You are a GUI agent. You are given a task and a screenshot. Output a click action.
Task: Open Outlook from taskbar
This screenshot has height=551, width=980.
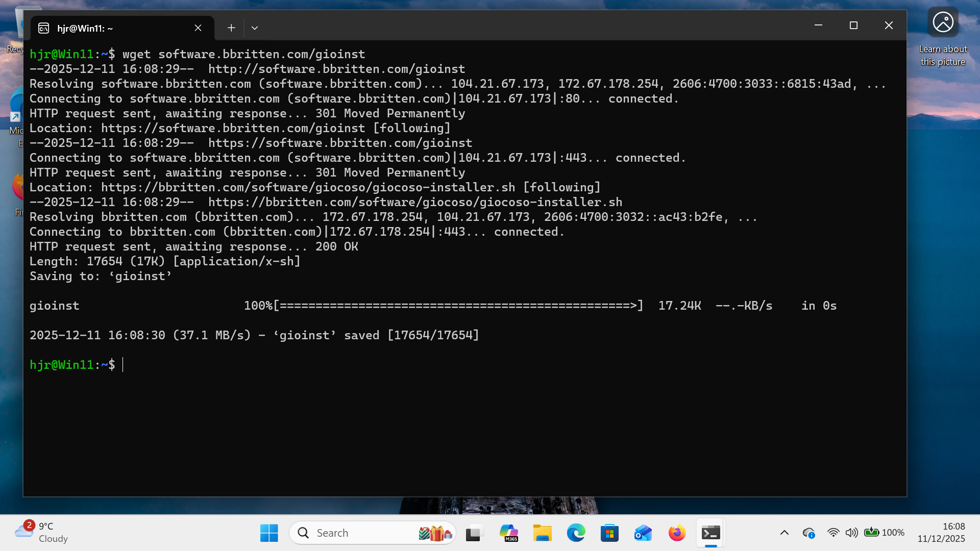coord(643,533)
